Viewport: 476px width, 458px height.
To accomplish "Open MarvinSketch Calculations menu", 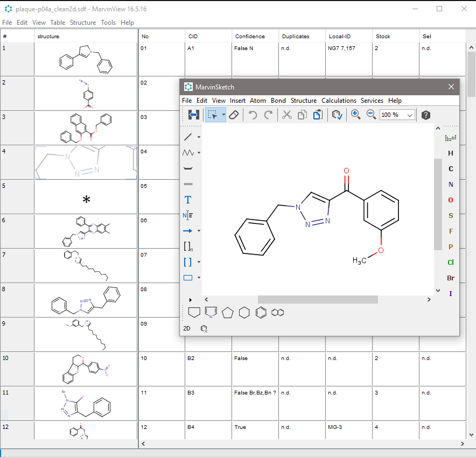I will 339,101.
